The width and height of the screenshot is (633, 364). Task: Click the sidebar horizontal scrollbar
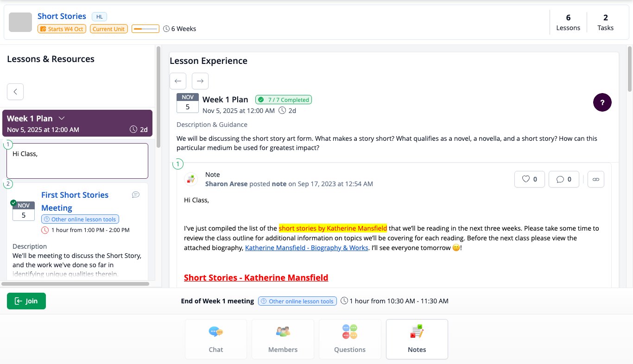point(75,284)
